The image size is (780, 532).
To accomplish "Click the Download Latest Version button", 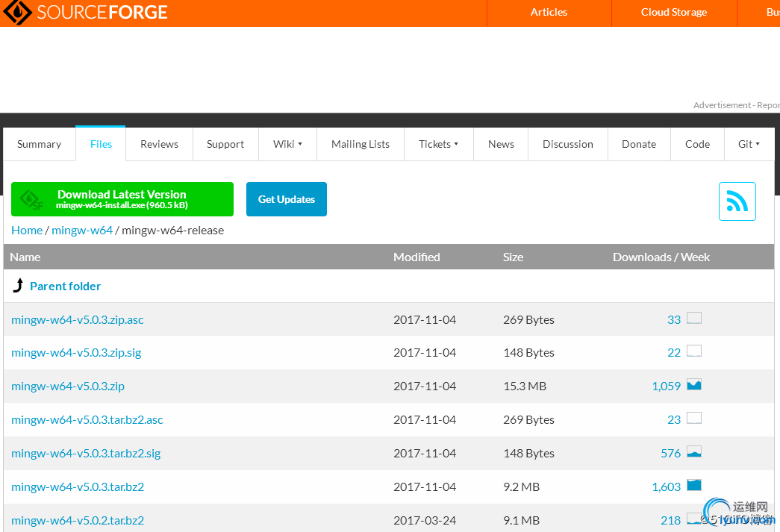I will point(122,199).
